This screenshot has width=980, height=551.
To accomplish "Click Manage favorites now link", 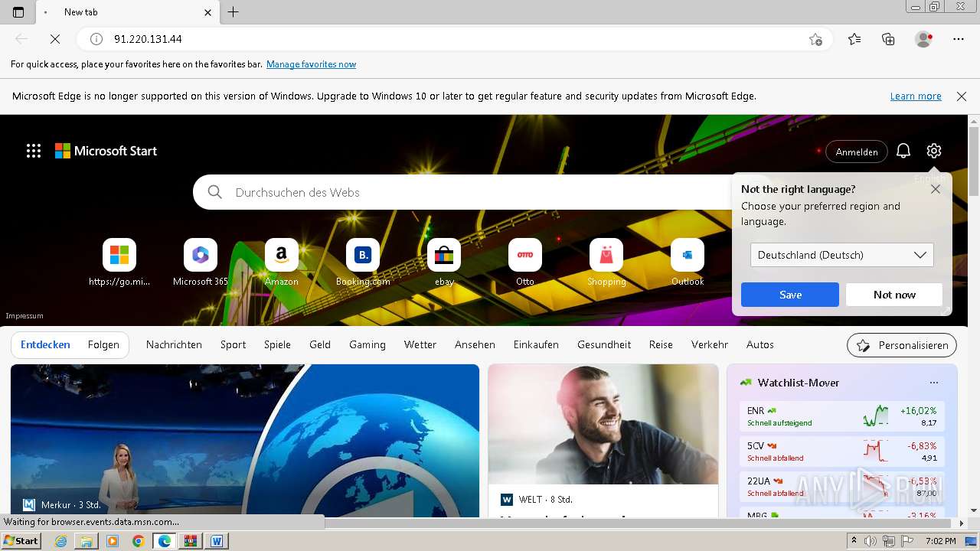I will (x=311, y=64).
